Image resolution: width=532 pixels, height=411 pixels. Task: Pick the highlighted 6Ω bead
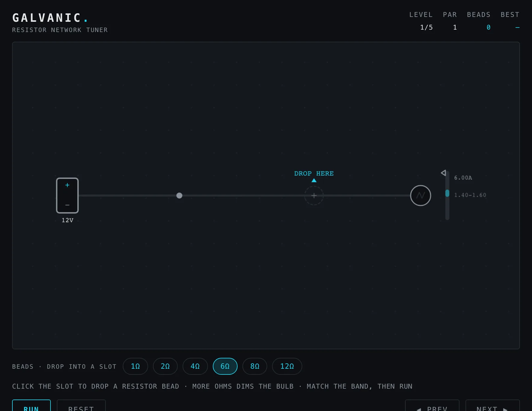(225, 366)
